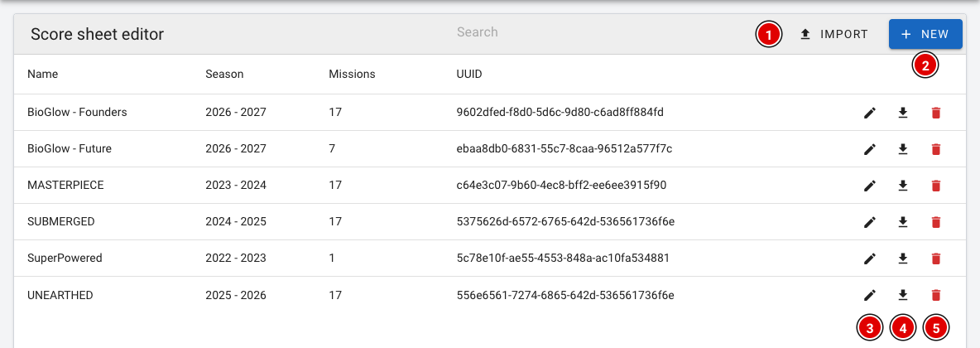Select the UNEARTHED name cell

tap(60, 294)
